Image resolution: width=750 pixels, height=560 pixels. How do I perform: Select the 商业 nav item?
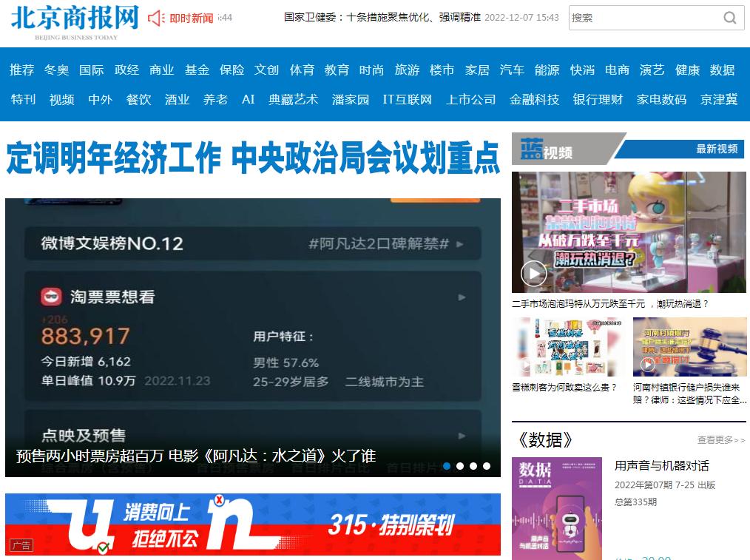pos(162,70)
